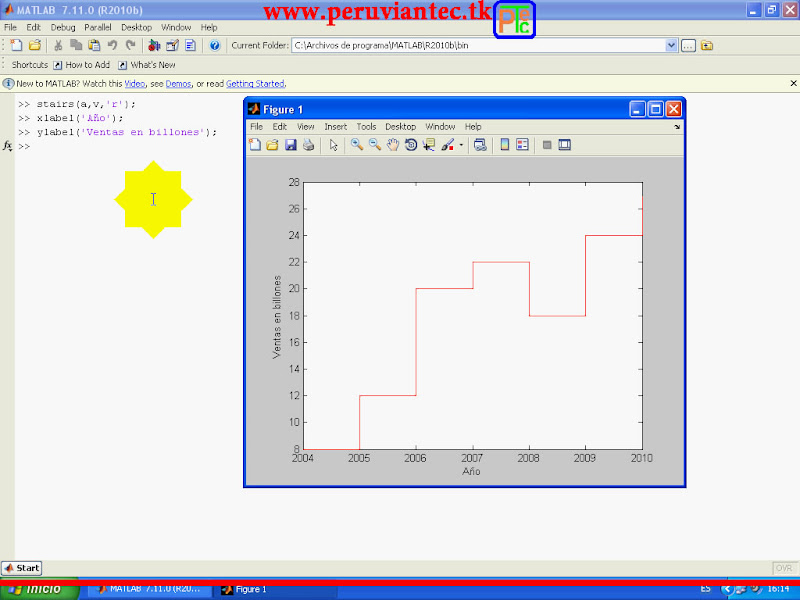Toggle the Pan hand tool
This screenshot has height=600, width=800.
(x=393, y=145)
